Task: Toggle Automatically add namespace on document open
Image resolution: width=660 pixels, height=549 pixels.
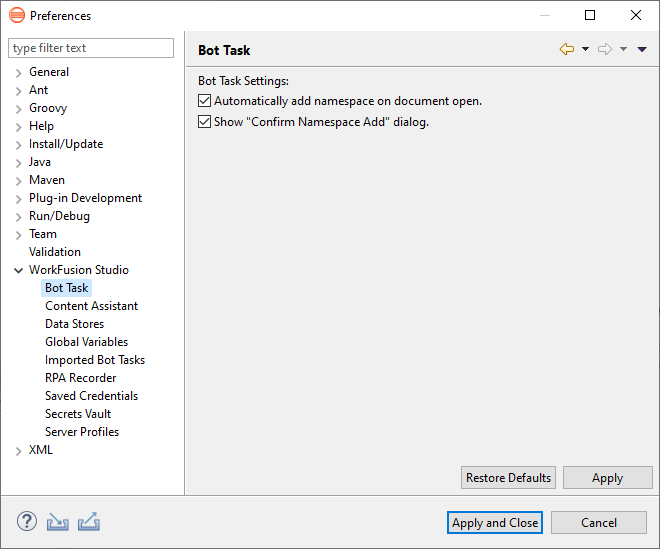Action: [204, 101]
